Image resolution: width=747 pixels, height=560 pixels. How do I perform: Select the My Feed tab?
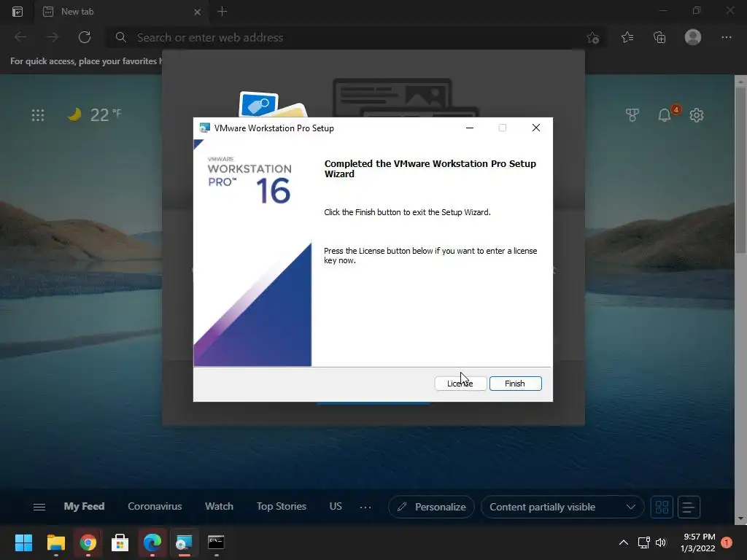[85, 506]
